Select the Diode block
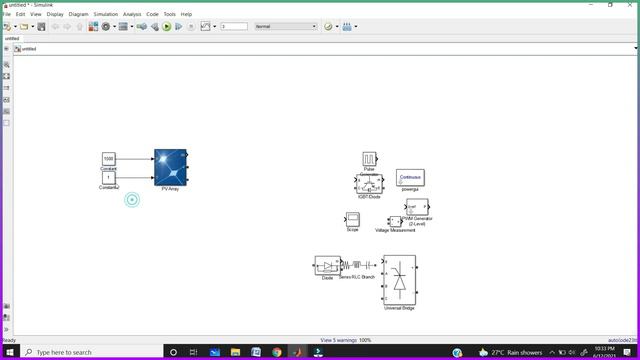The width and height of the screenshot is (640, 360). (328, 266)
